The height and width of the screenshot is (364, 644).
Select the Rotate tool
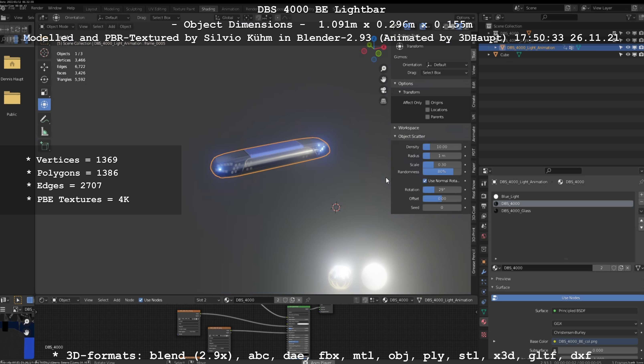tap(44, 79)
